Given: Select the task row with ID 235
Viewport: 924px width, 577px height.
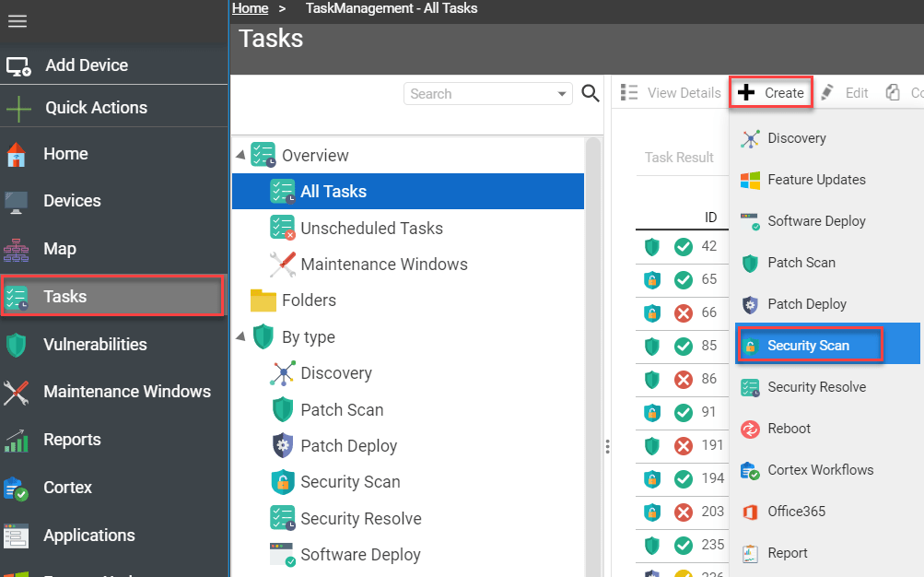Looking at the screenshot, I should (683, 545).
